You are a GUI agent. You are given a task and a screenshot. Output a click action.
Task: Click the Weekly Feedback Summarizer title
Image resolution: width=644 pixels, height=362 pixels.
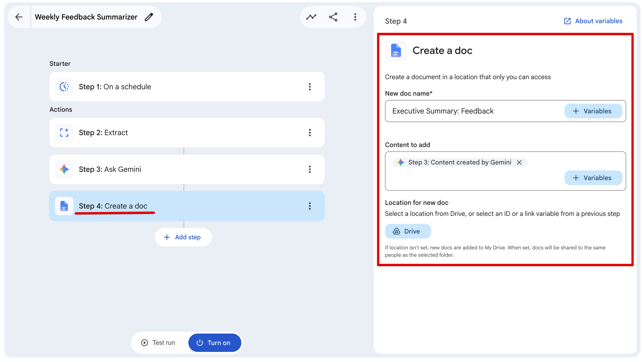(86, 17)
